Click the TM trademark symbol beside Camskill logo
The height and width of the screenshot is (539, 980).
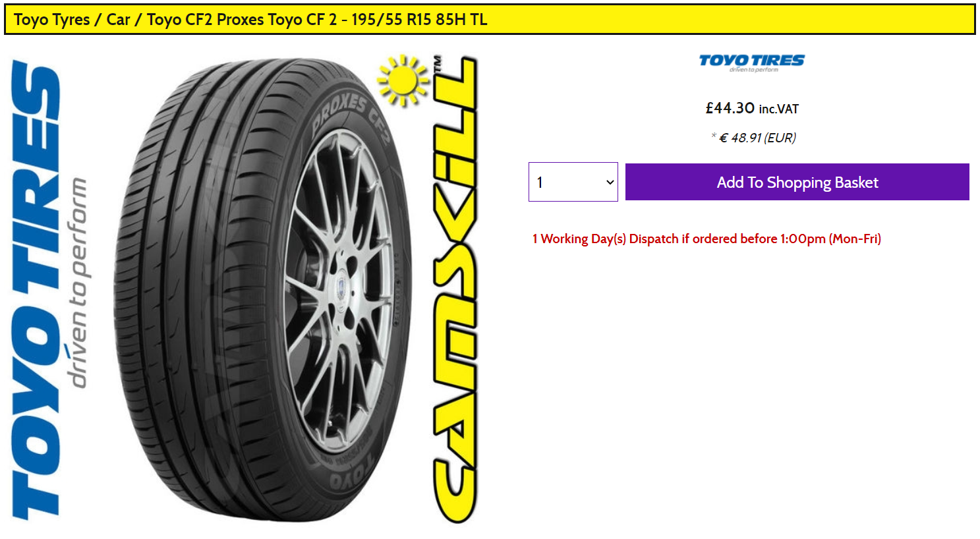click(x=438, y=65)
